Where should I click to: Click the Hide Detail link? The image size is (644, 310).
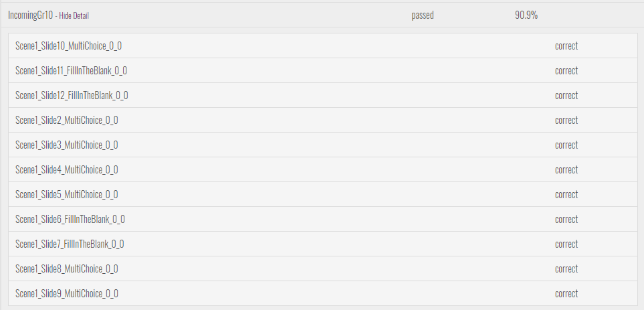point(74,15)
